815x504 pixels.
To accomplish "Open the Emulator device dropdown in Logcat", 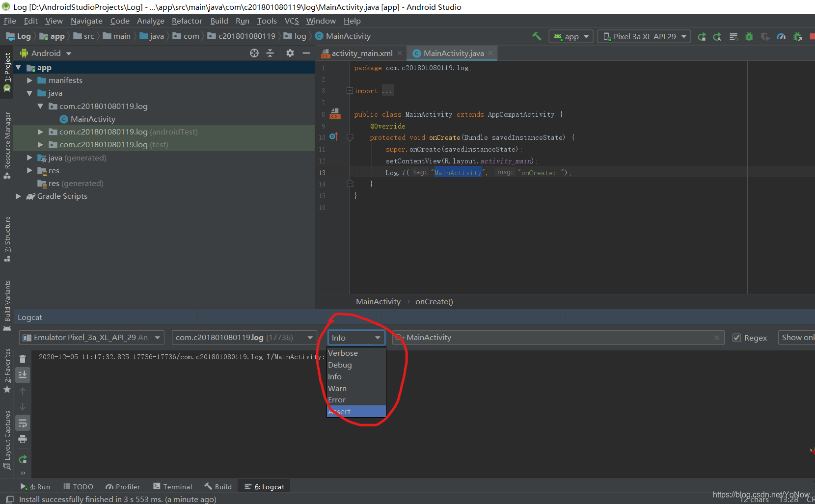I will point(92,338).
